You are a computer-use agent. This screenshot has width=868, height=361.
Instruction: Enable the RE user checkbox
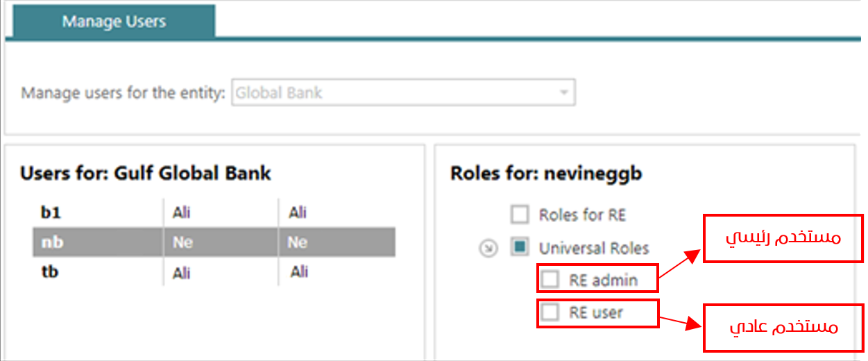[x=550, y=312]
